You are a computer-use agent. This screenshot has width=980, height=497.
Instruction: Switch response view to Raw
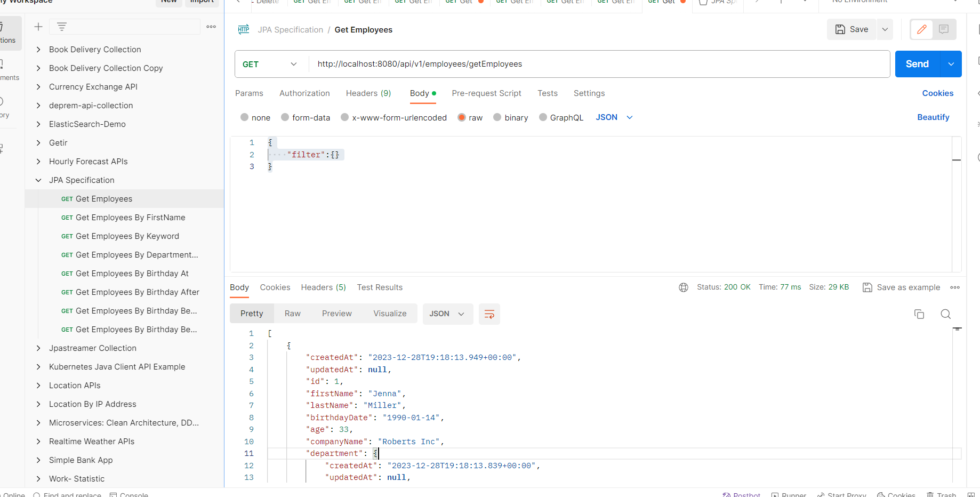[x=293, y=314]
